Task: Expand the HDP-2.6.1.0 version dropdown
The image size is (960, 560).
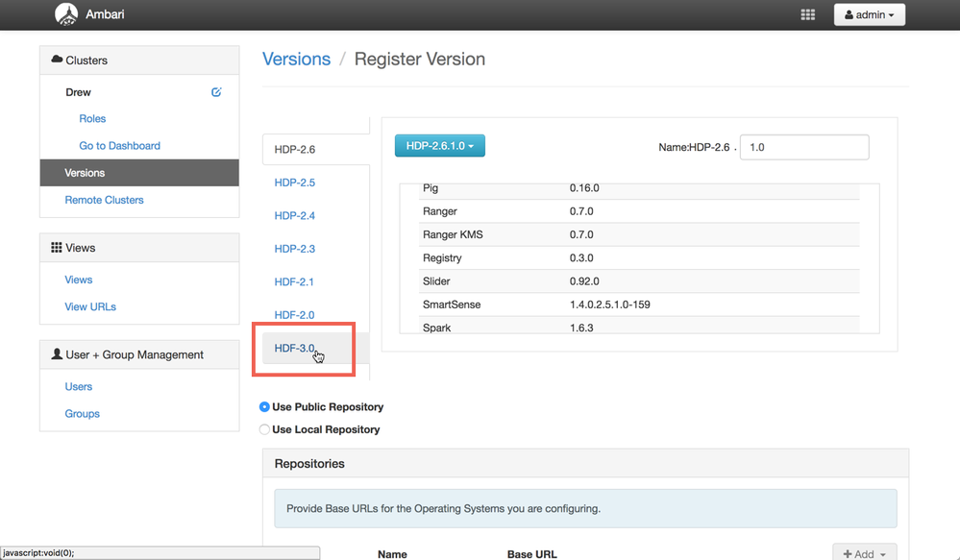Action: pyautogui.click(x=439, y=146)
